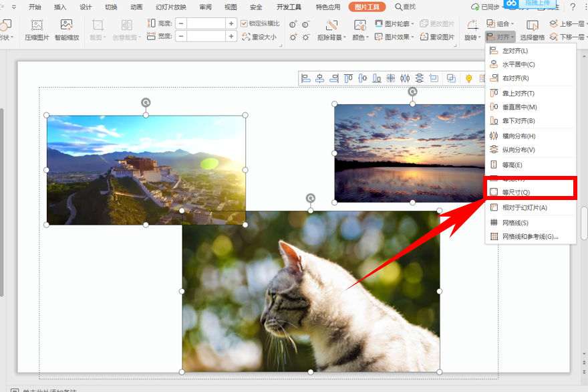588x392 pixels.
Task: Choose 右对齐(R) from align menu
Action: (x=531, y=78)
